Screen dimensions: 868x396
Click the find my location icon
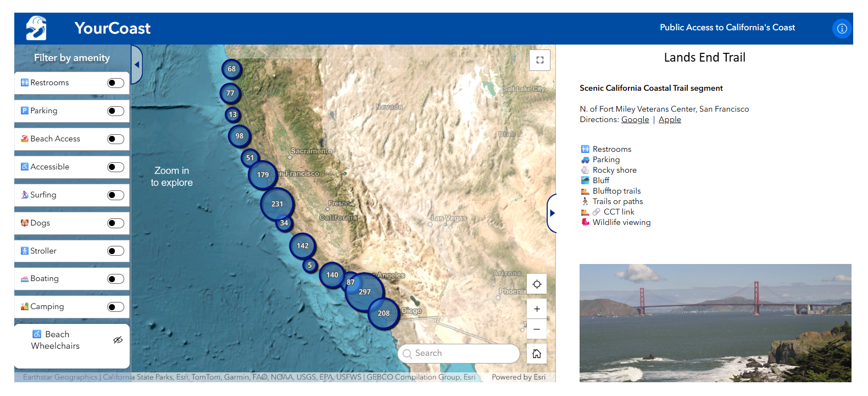537,284
